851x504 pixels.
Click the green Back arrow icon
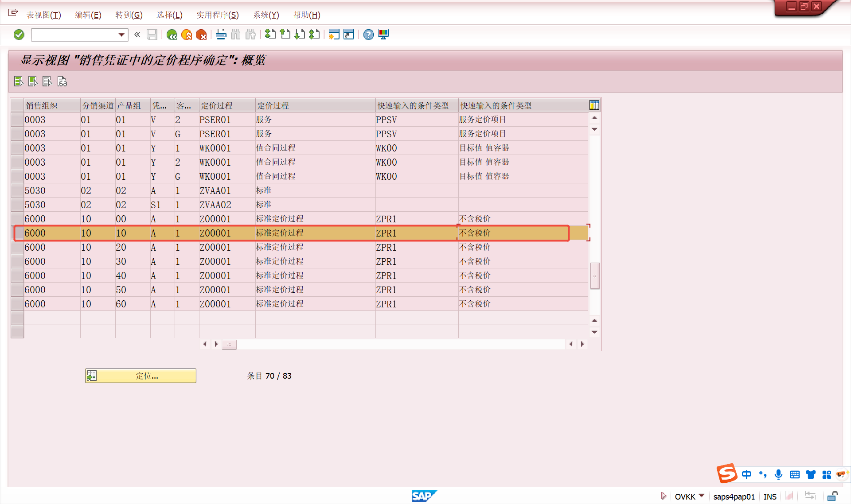point(172,35)
